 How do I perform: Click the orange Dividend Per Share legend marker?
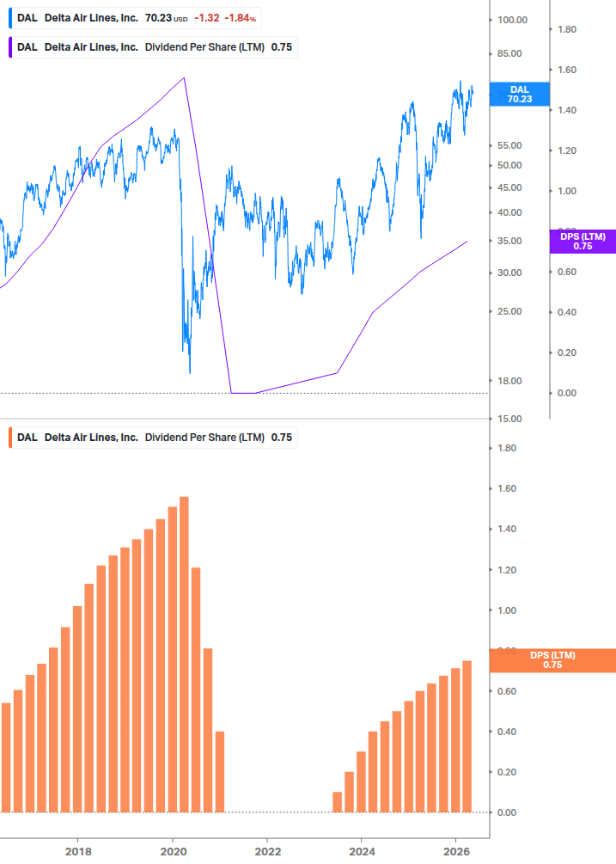coord(10,438)
